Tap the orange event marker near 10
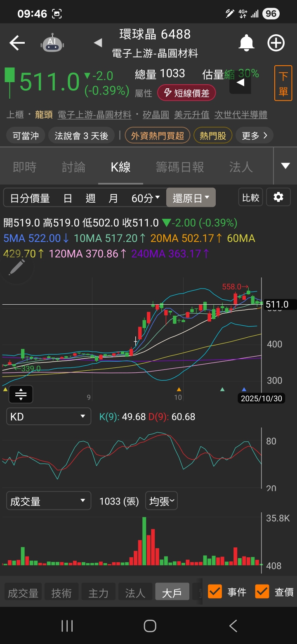This screenshot has height=644, width=297. tap(179, 389)
